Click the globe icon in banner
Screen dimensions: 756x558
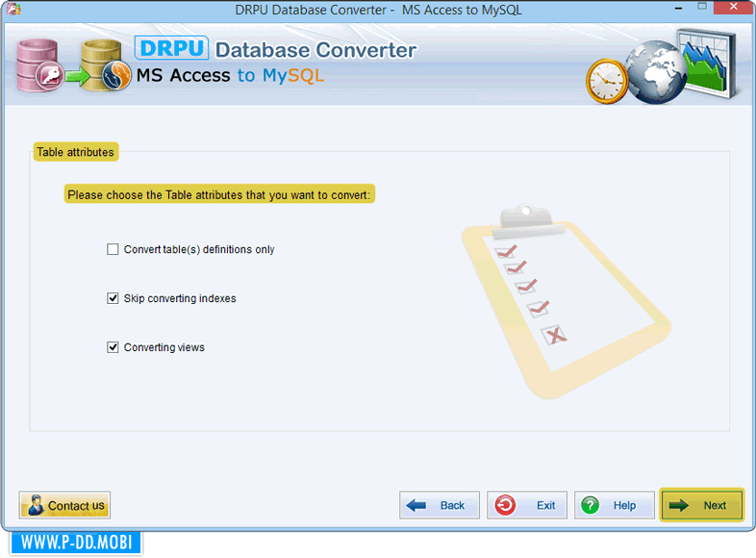click(x=657, y=72)
